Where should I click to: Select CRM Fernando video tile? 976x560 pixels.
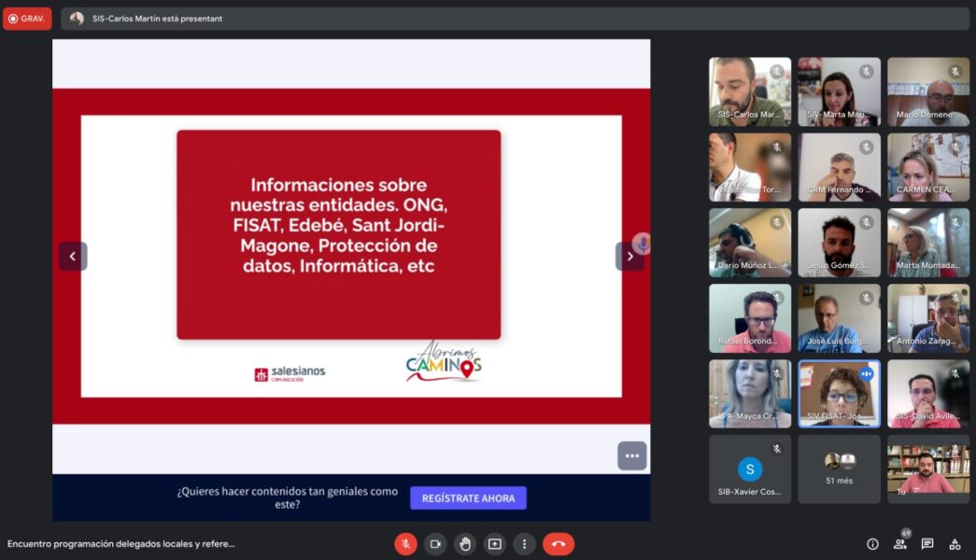pos(839,167)
